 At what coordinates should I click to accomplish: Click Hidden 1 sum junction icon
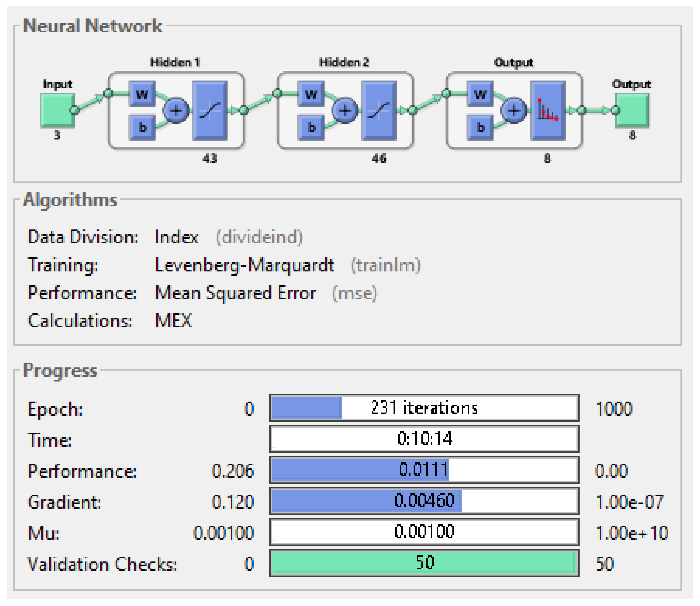(x=176, y=111)
